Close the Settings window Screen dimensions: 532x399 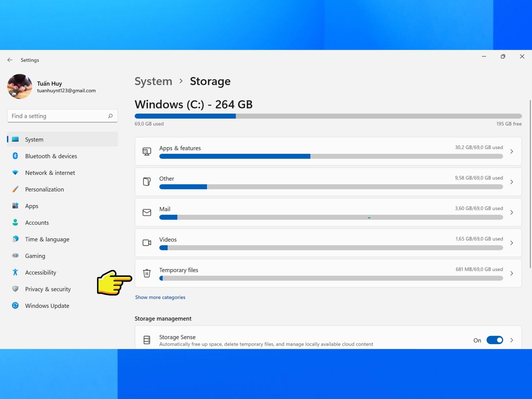(x=522, y=56)
